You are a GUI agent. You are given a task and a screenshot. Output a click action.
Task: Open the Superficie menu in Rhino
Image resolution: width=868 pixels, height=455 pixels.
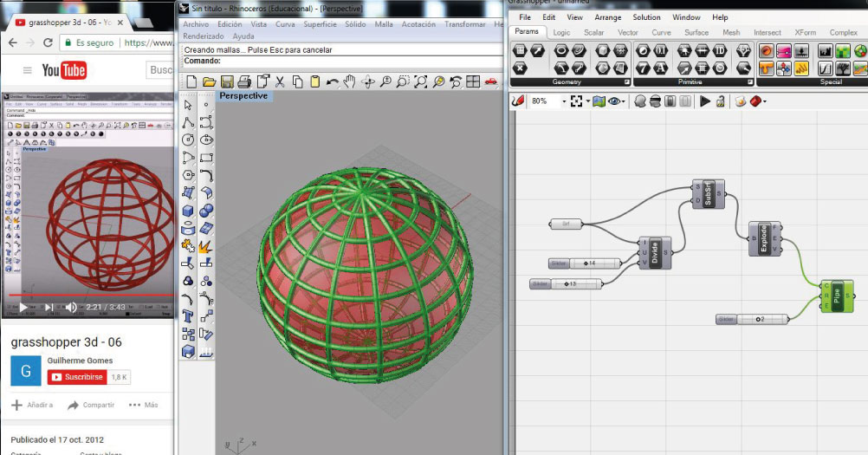320,24
